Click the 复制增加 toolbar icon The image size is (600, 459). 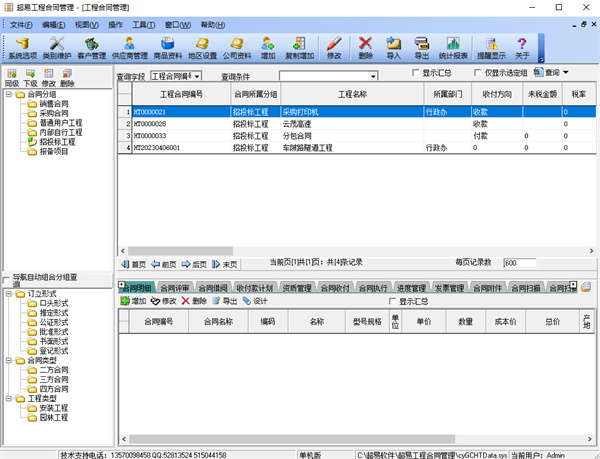pos(299,47)
